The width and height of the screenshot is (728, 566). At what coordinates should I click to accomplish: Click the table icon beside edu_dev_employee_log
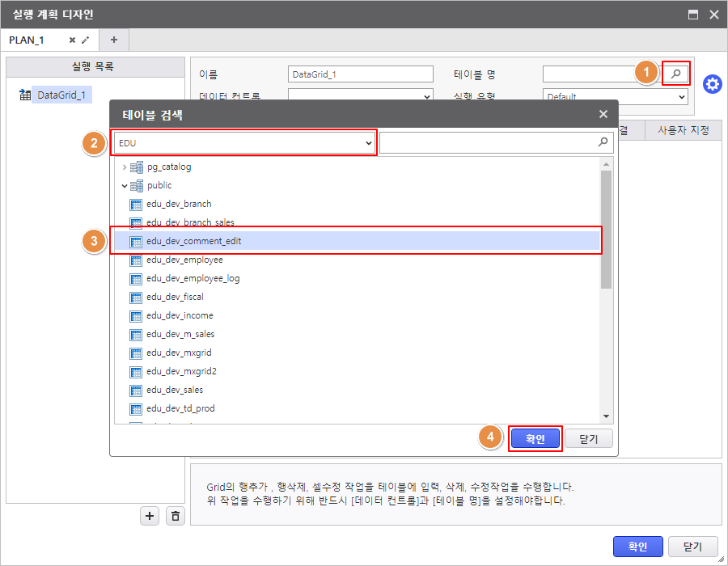tap(136, 279)
